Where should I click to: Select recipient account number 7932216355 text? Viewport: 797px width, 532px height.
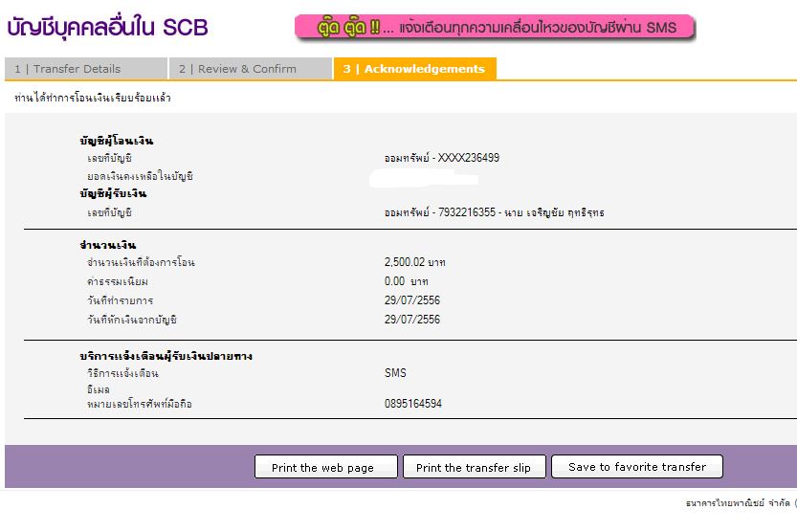pyautogui.click(x=467, y=212)
